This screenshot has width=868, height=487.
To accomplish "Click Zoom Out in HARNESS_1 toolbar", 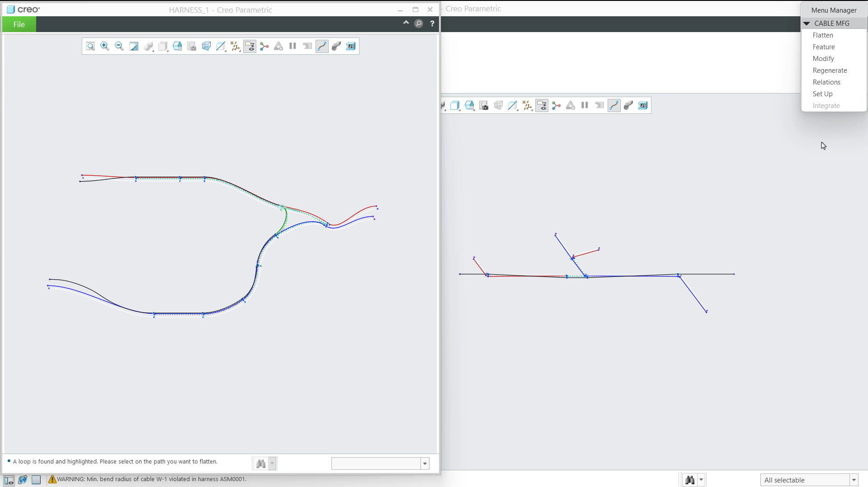I will (x=119, y=46).
